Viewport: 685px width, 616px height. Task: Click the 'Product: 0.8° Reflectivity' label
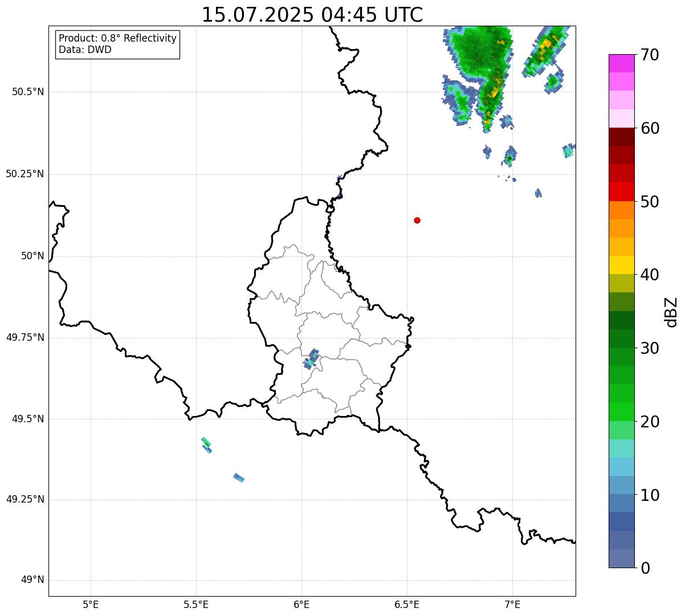118,38
